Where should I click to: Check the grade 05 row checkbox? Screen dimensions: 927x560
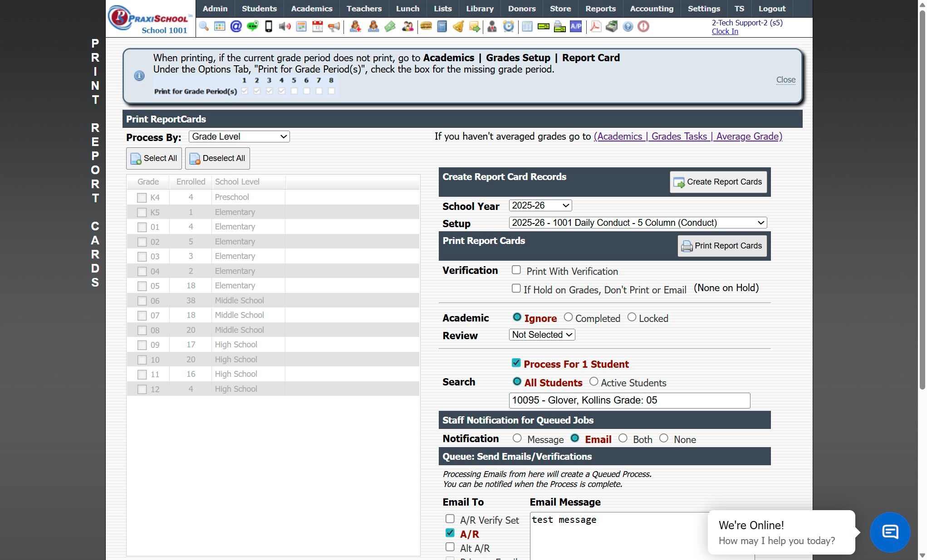(142, 286)
